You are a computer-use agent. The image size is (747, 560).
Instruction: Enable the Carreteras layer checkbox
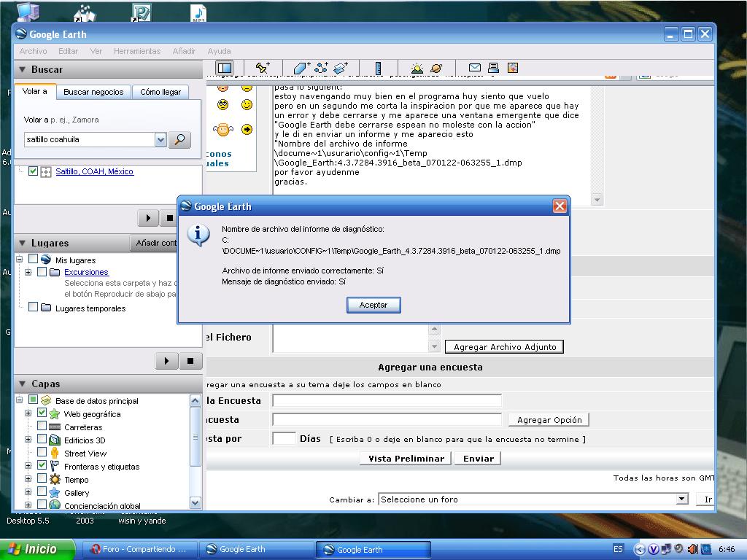click(42, 426)
